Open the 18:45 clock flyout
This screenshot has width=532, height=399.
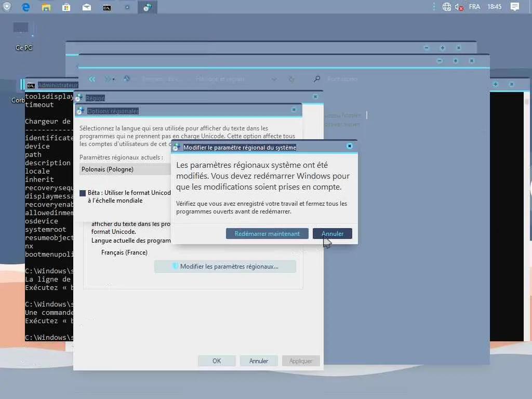(x=495, y=6)
